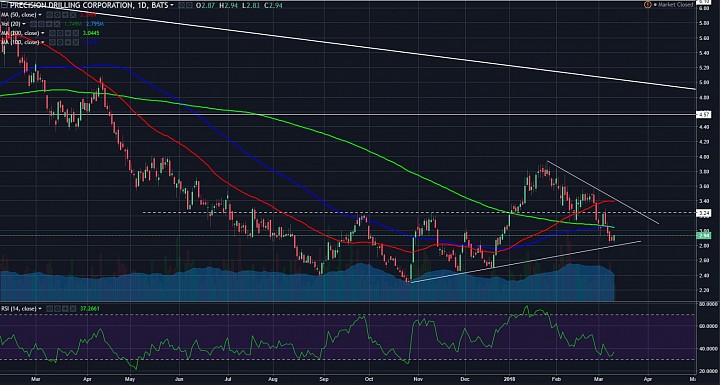Click the 2018 label on time axis
This screenshot has height=385, width=720.
[x=510, y=380]
